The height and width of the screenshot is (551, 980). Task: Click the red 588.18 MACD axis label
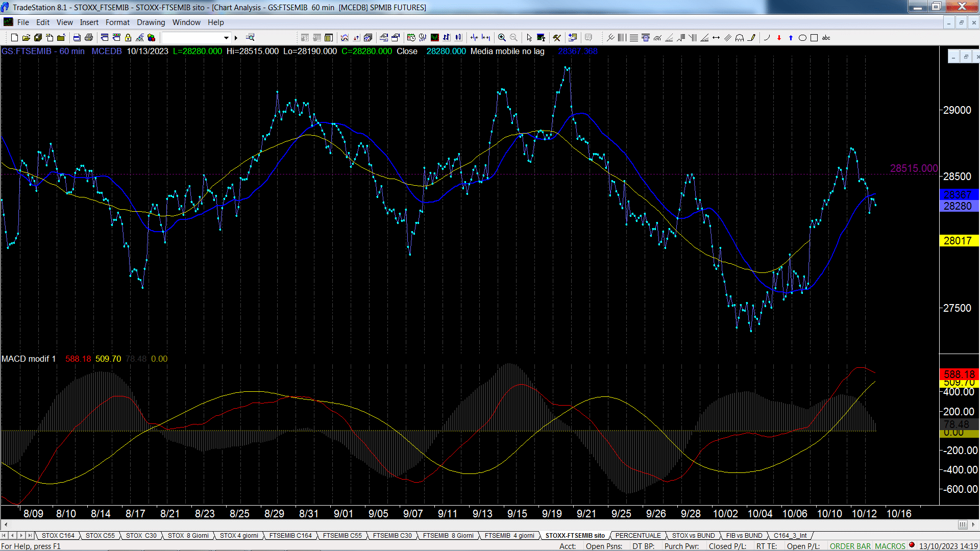pos(959,374)
